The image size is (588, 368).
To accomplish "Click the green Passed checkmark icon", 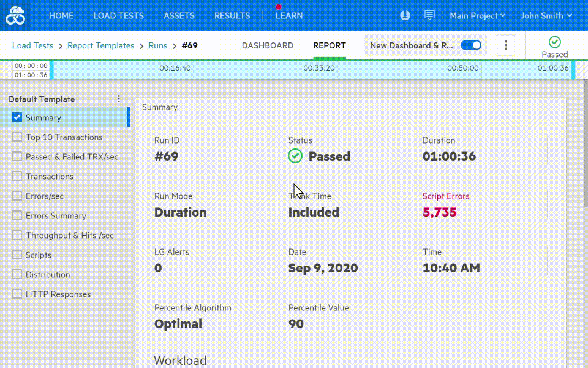I will [x=554, y=42].
